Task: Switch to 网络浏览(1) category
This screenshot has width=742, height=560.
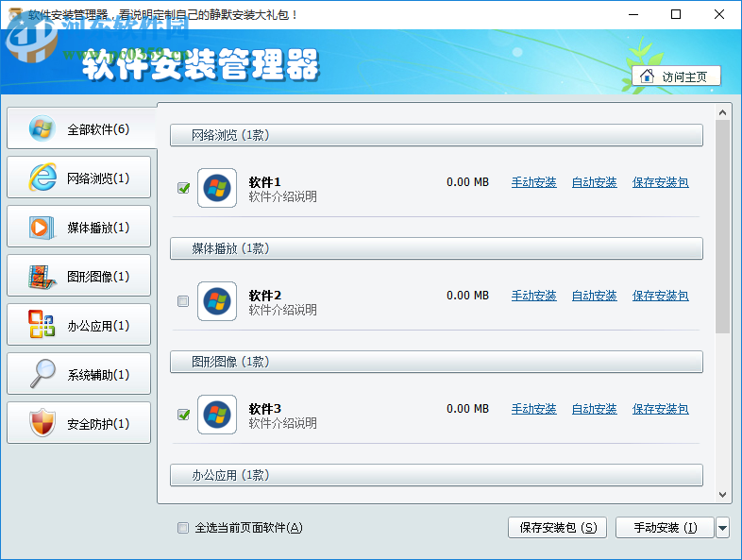Action: click(x=79, y=178)
